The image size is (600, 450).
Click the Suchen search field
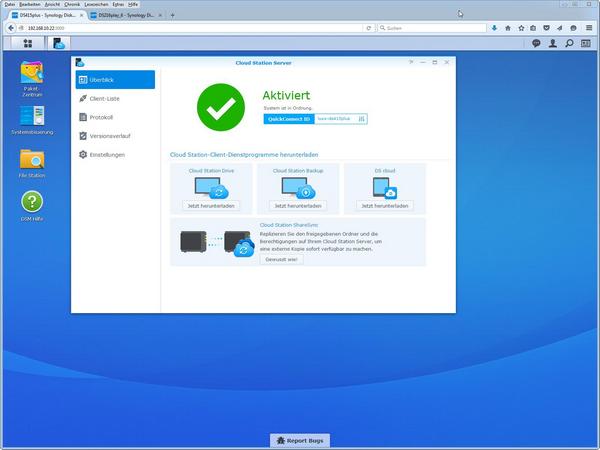click(x=432, y=28)
